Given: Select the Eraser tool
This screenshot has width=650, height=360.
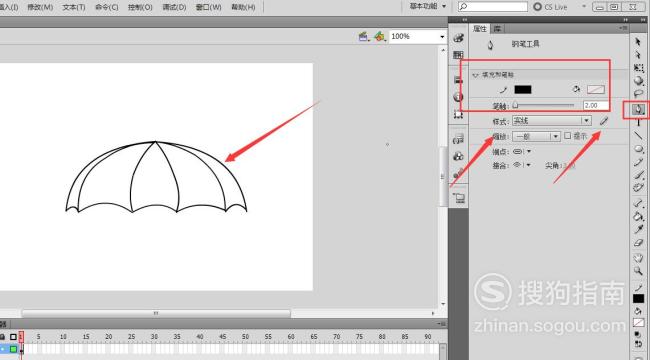Looking at the screenshot, I should click(x=638, y=243).
